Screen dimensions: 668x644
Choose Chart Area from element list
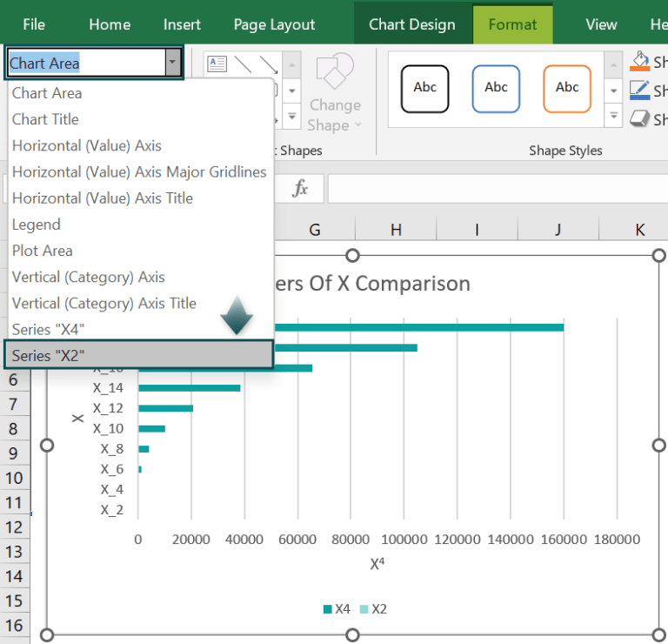(x=140, y=93)
